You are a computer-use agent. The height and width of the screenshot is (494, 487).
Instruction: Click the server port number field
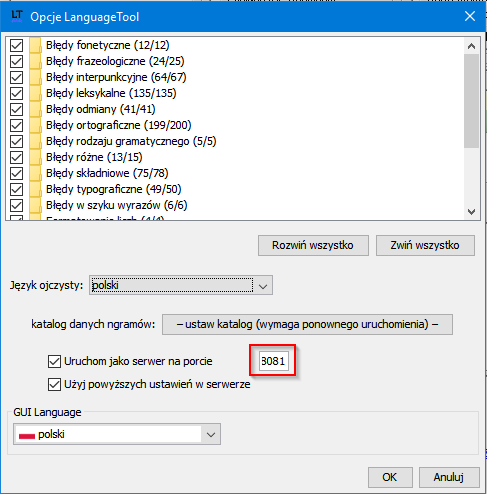pyautogui.click(x=273, y=361)
